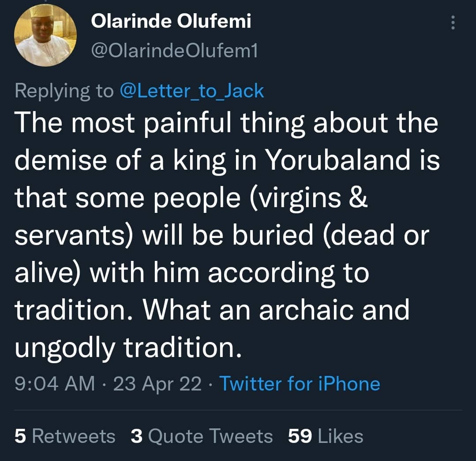Open the Twitter for iPhone source link
The height and width of the screenshot is (461, 476).
(301, 383)
